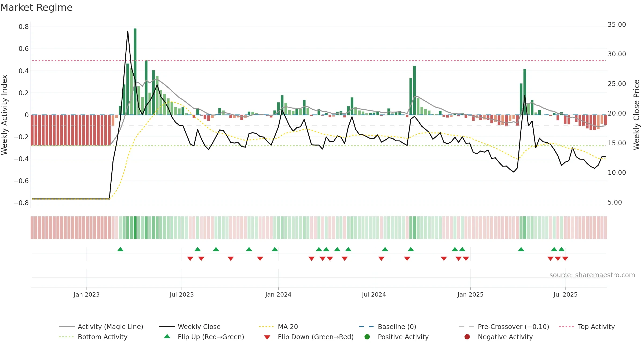Click the Jan 2025 x-axis label
This screenshot has width=644, height=362.
tap(470, 294)
